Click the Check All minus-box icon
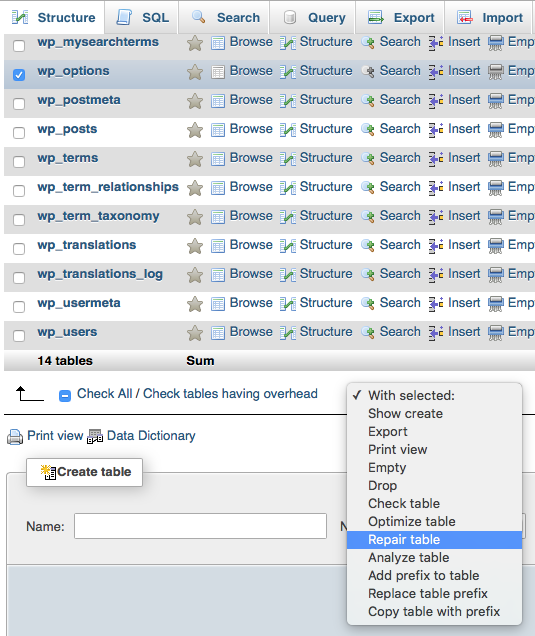 point(65,395)
